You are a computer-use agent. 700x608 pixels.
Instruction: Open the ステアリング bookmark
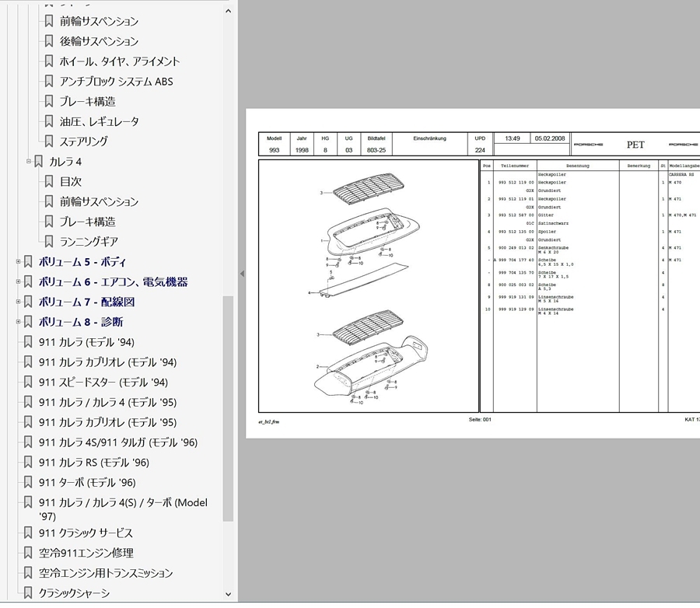pos(83,141)
